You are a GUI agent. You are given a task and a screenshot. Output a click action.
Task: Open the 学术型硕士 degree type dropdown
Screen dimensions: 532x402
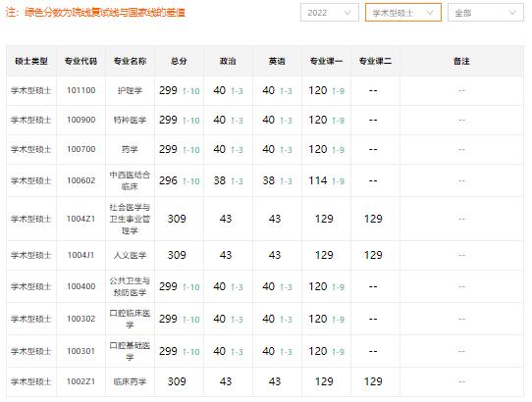tap(403, 13)
